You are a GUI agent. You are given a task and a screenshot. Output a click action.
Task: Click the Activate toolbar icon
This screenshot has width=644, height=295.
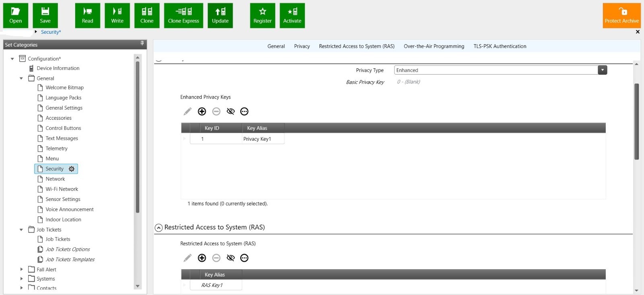pos(292,16)
